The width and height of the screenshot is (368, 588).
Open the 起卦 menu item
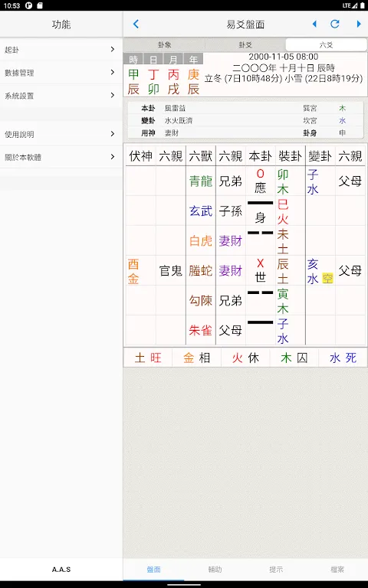61,50
